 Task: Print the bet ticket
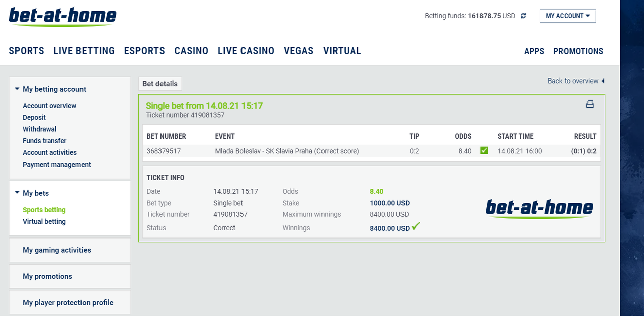click(x=590, y=104)
